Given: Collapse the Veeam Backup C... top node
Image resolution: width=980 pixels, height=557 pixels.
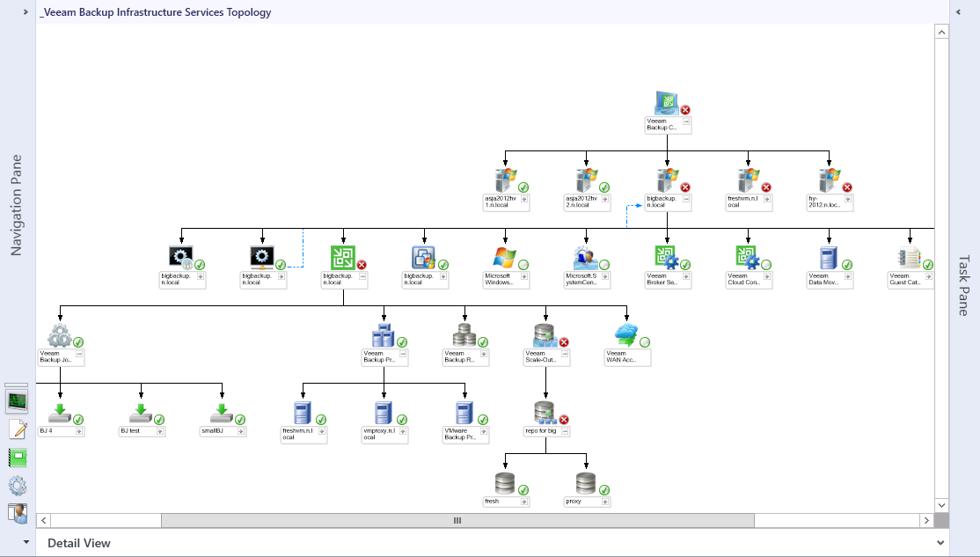Looking at the screenshot, I should 685,121.
